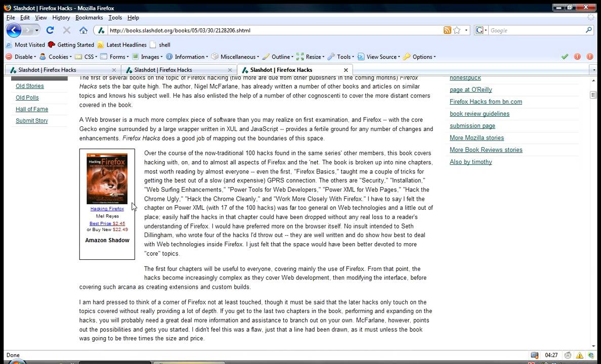This screenshot has width=601, height=364.
Task: Open submission page link
Action: (472, 126)
